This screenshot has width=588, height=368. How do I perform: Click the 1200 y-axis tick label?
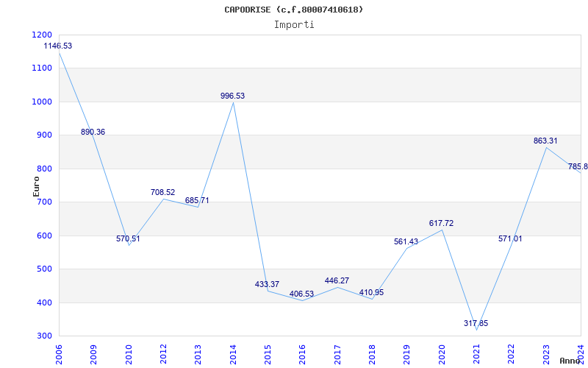[x=42, y=35]
